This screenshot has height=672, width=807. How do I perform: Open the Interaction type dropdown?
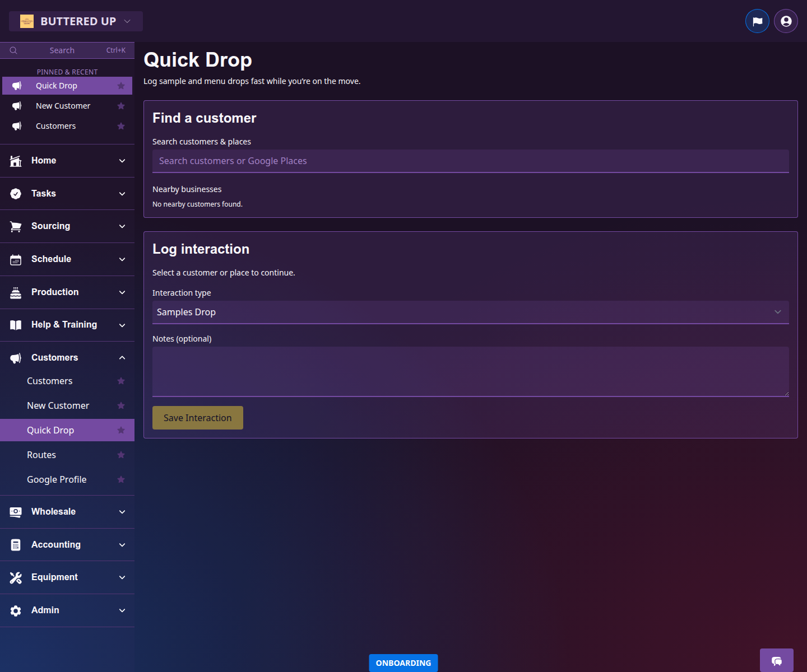[x=471, y=312]
